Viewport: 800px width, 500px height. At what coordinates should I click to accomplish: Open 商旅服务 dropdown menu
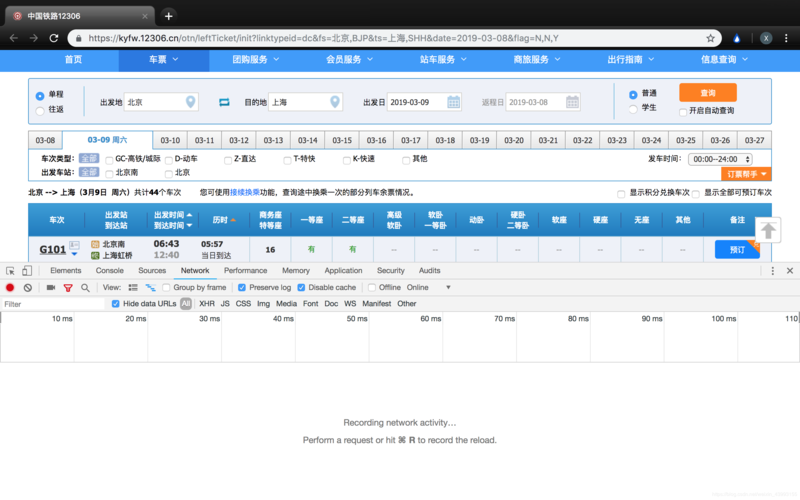point(537,60)
